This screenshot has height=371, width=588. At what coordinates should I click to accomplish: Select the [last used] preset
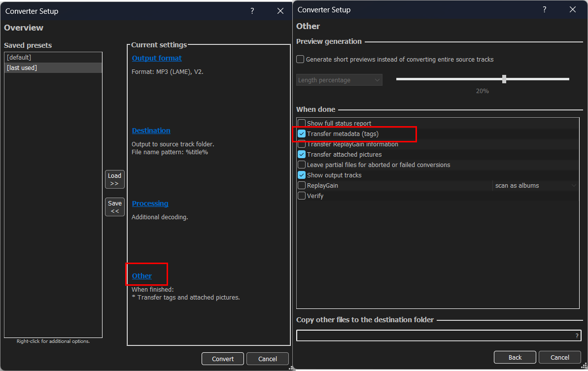coord(53,68)
